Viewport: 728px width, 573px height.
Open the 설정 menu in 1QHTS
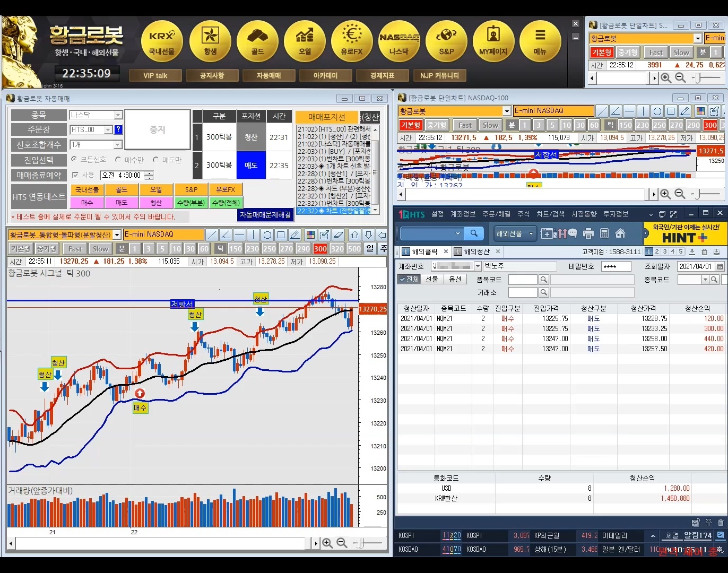coord(438,214)
